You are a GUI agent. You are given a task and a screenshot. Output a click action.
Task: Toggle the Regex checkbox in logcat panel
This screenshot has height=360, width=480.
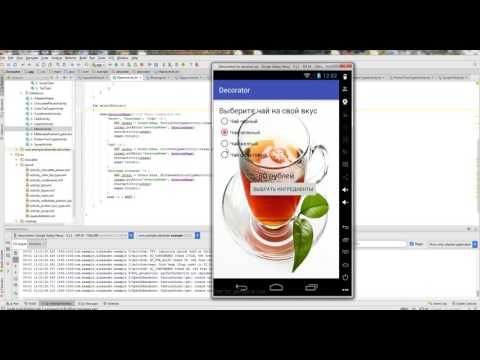point(412,244)
